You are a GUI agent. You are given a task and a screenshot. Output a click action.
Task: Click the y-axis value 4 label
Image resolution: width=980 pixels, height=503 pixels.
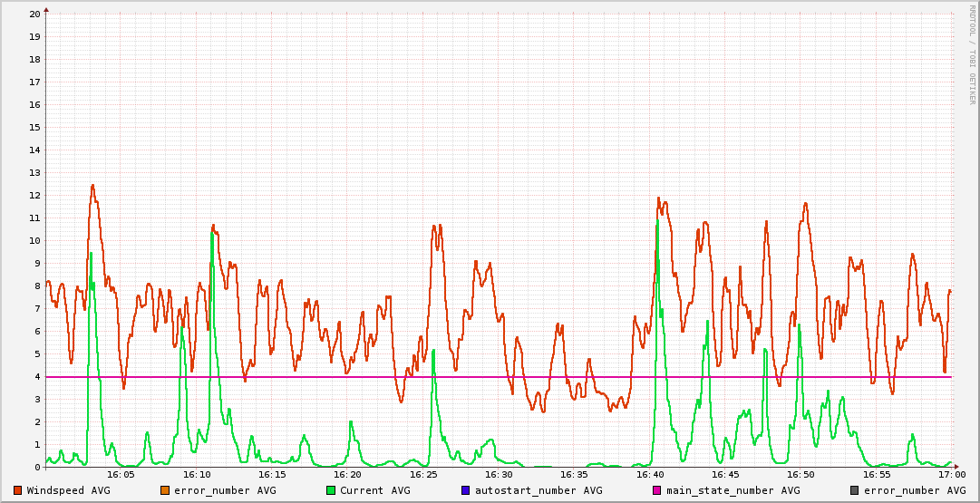tap(37, 377)
